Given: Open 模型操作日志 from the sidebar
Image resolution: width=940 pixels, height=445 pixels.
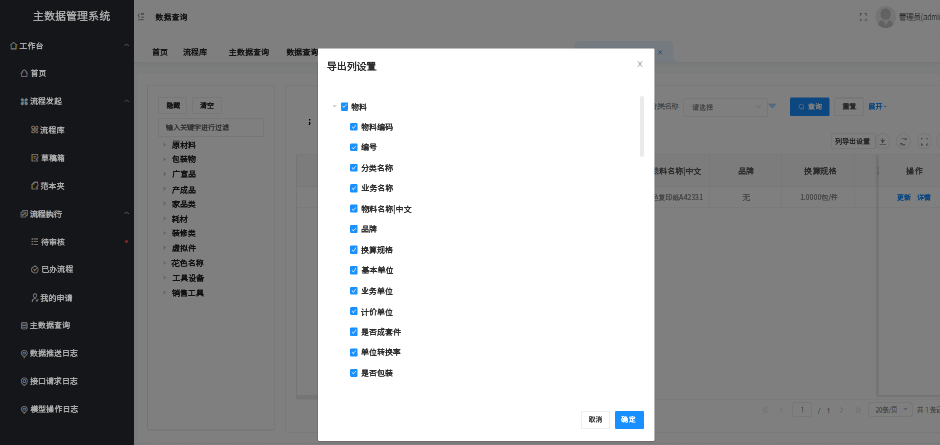Looking at the screenshot, I should click(x=54, y=409).
